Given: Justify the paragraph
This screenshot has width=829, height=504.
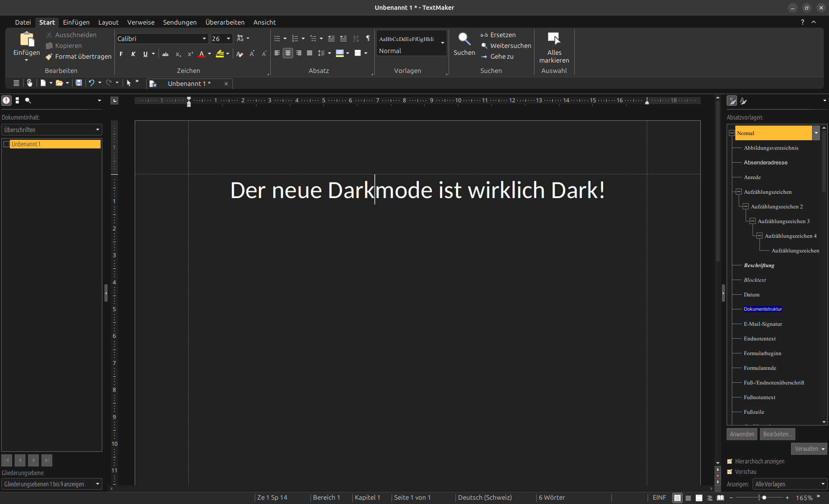Looking at the screenshot, I should [x=310, y=53].
